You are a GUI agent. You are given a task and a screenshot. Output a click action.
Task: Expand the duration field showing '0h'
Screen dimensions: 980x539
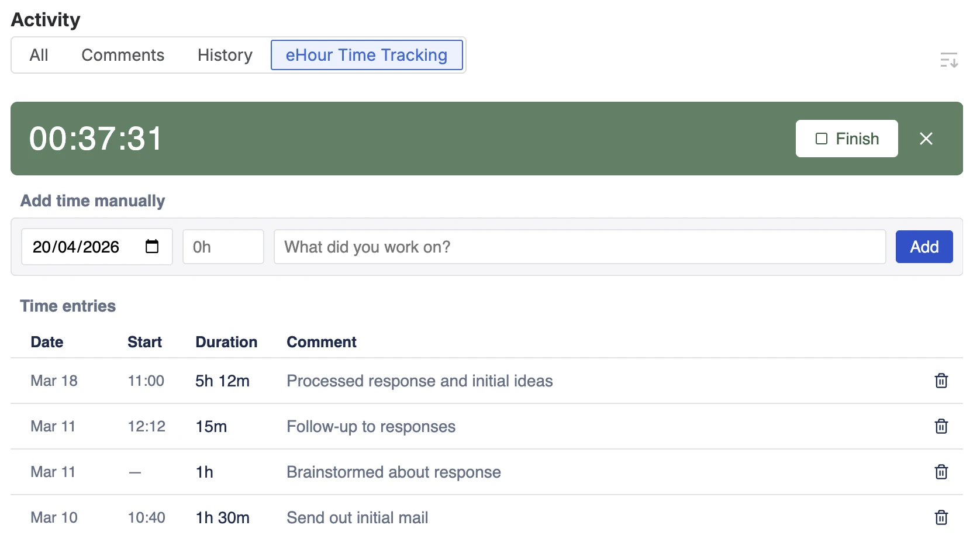click(x=223, y=247)
